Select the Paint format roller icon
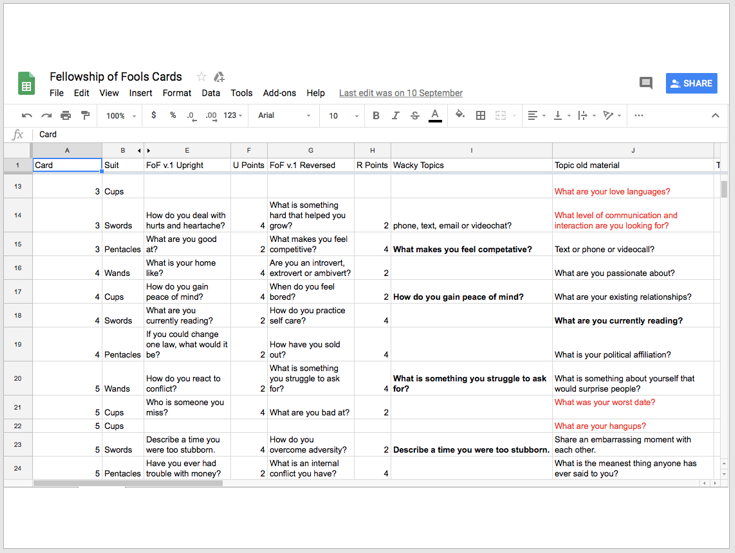The image size is (735, 553). click(85, 116)
